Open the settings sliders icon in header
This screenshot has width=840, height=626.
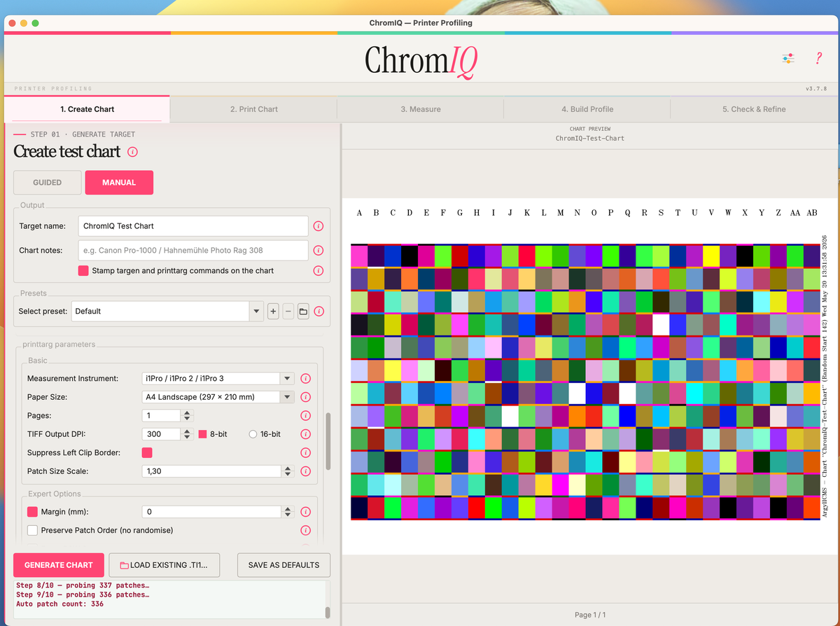pyautogui.click(x=788, y=59)
